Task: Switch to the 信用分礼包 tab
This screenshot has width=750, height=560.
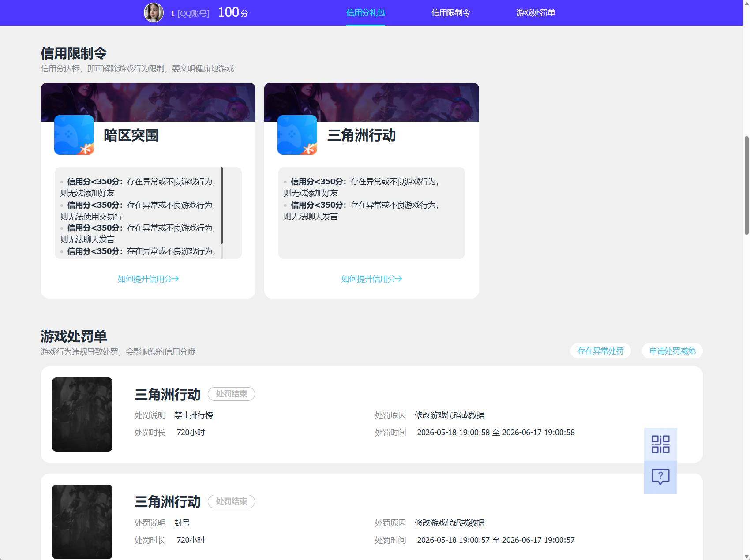Action: (x=366, y=13)
